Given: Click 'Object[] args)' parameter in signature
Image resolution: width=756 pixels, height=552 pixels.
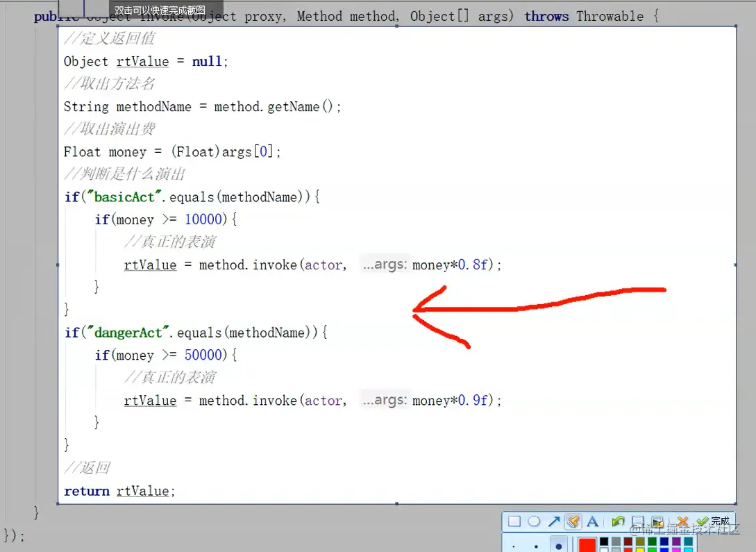Looking at the screenshot, I should [462, 17].
